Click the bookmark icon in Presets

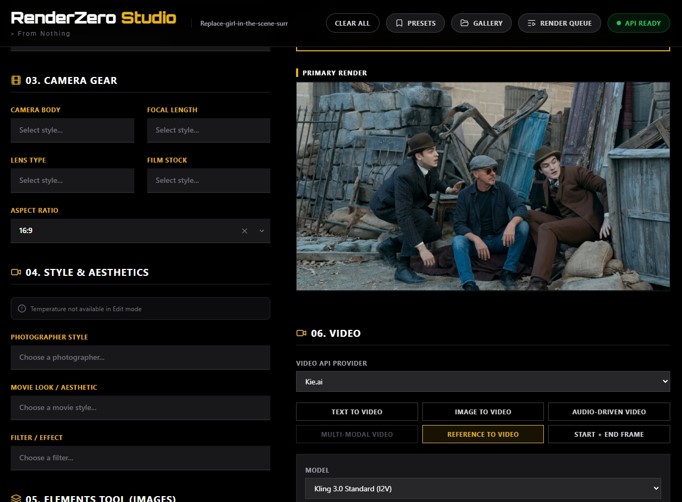[x=399, y=23]
